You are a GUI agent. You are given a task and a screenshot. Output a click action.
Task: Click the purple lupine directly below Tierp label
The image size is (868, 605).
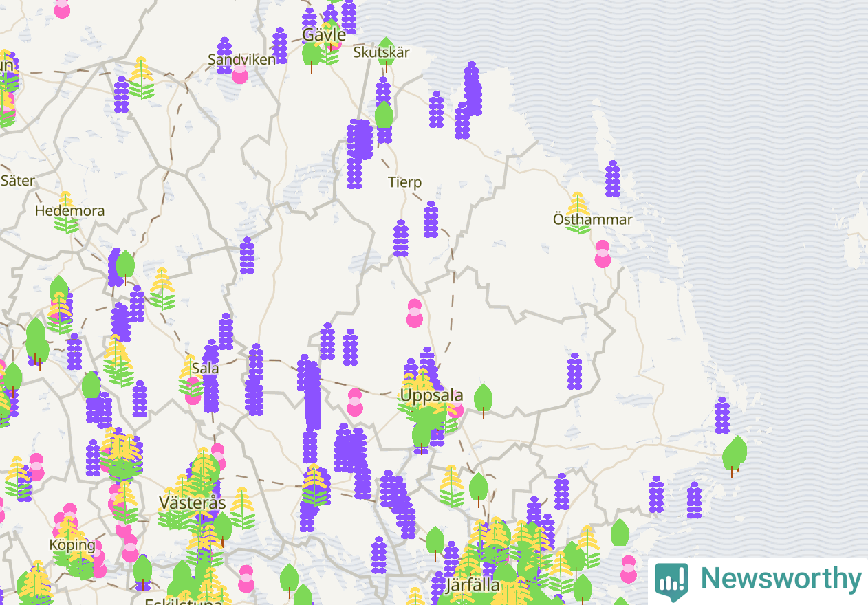[x=431, y=219]
